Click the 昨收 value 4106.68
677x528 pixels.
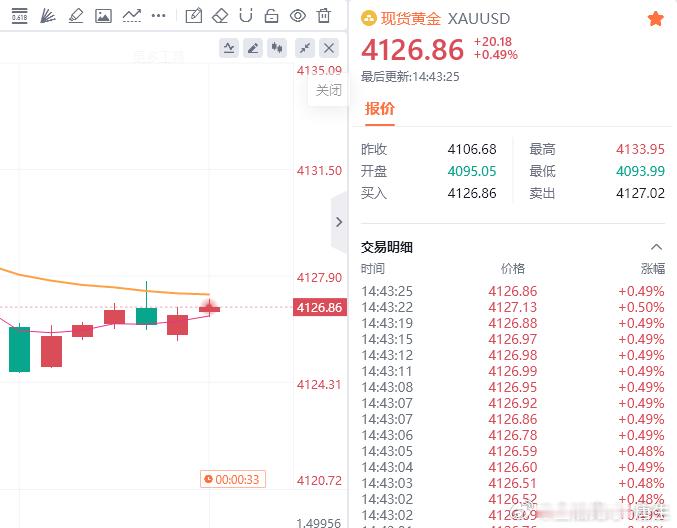click(x=472, y=149)
